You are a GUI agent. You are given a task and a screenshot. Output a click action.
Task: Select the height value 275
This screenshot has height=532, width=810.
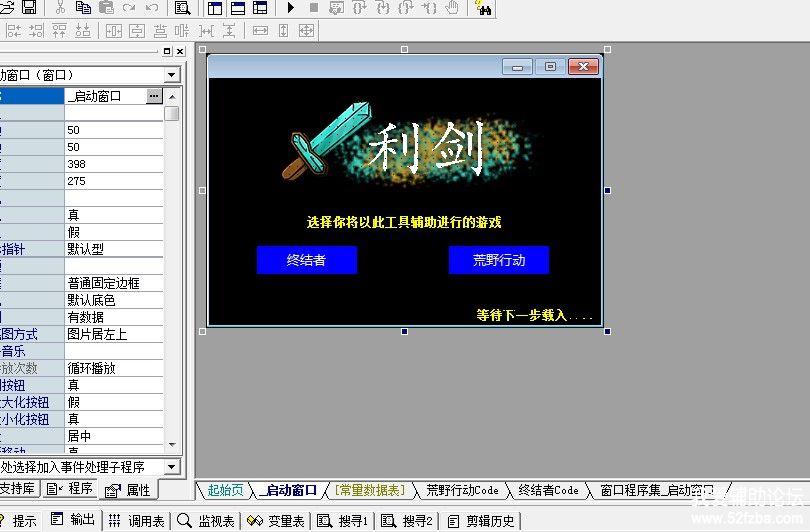(x=114, y=181)
